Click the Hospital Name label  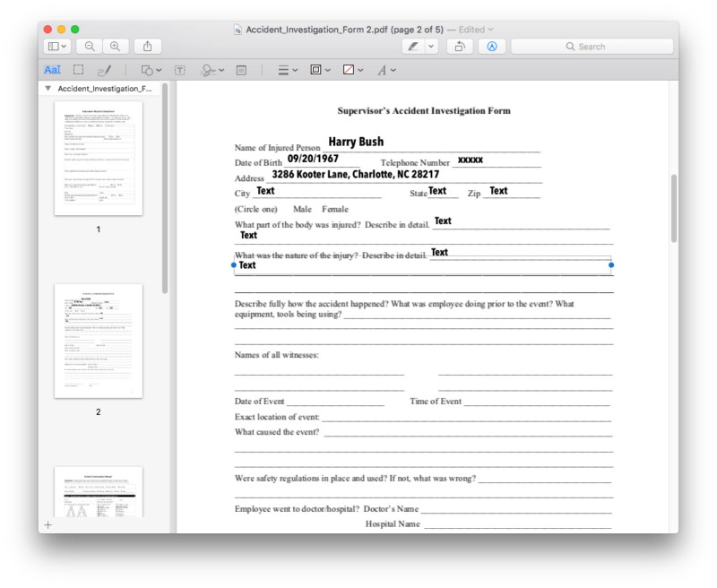coord(393,524)
